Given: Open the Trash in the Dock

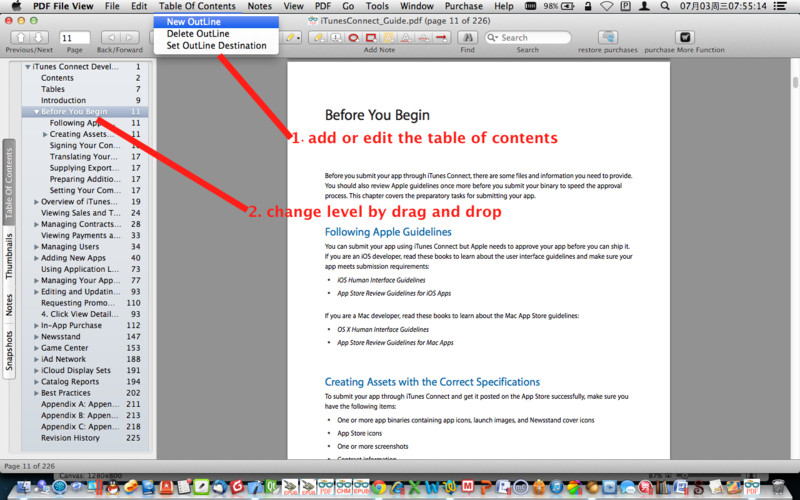Looking at the screenshot, I should tap(779, 487).
